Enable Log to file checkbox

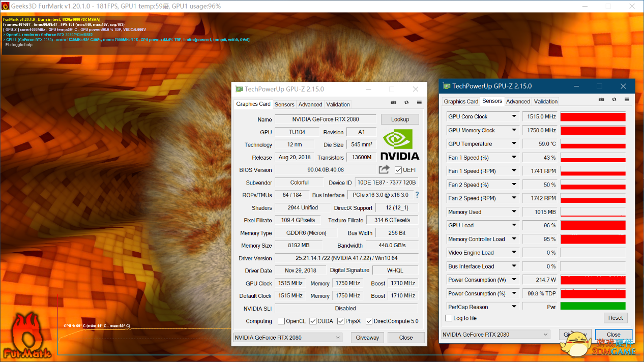pyautogui.click(x=448, y=318)
